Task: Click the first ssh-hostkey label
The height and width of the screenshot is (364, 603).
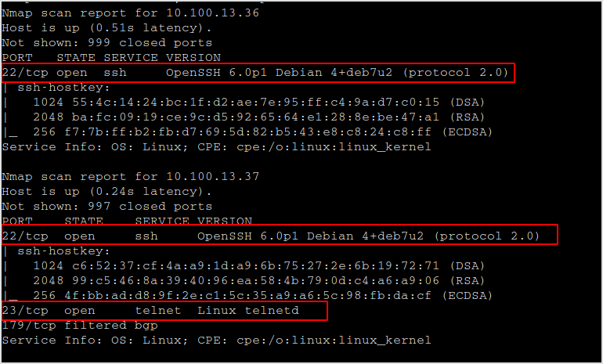Action: (63, 88)
